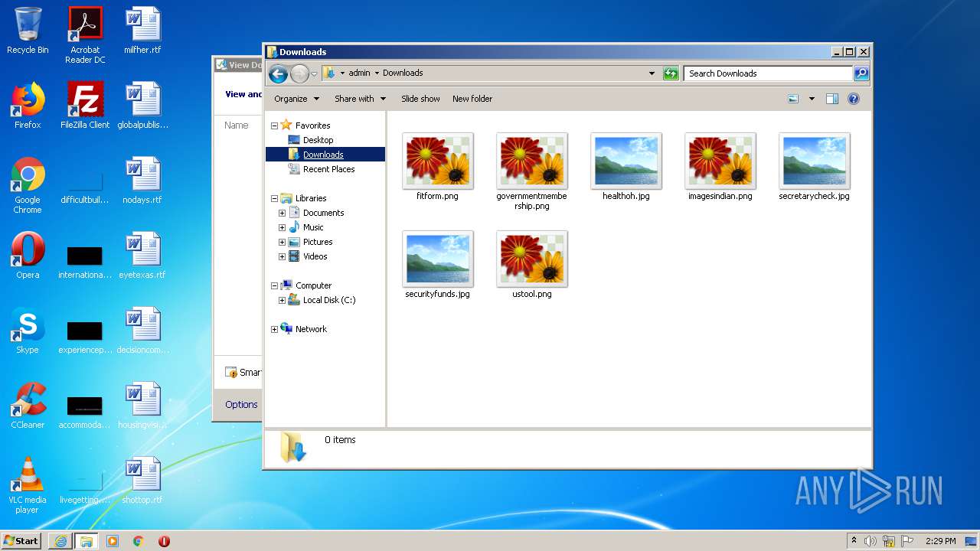Click the Action Center flag icon
The image size is (980, 551).
(x=907, y=541)
